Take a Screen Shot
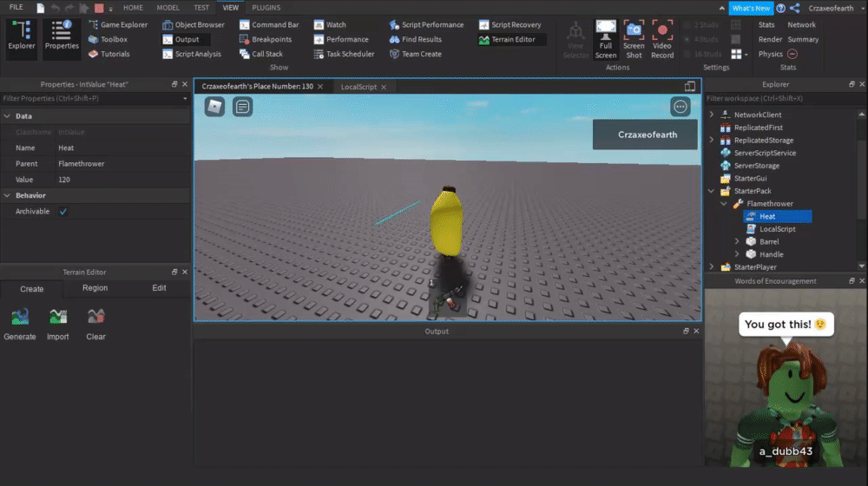 click(634, 39)
